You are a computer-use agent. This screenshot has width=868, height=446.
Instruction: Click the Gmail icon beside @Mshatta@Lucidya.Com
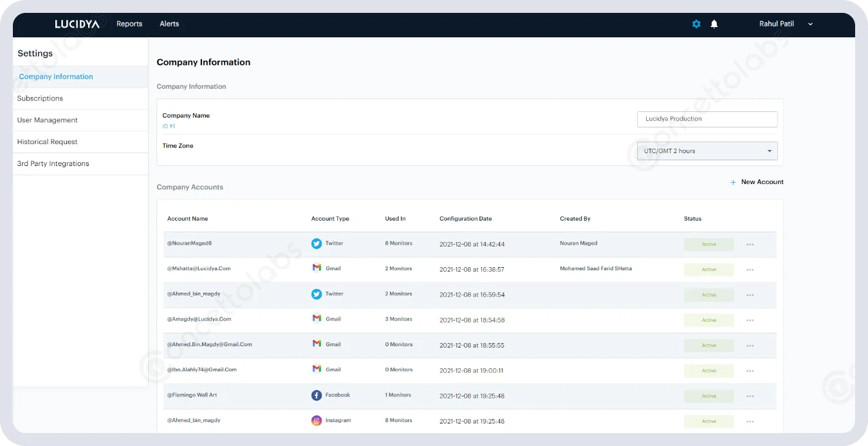tap(316, 269)
